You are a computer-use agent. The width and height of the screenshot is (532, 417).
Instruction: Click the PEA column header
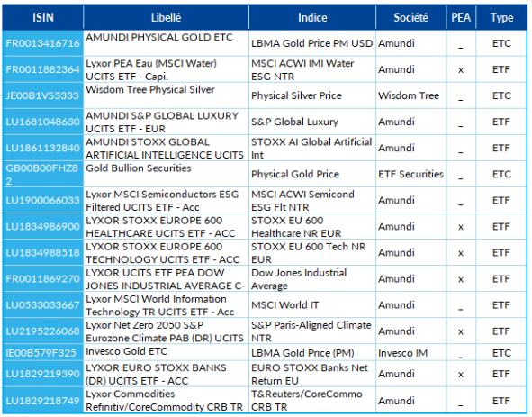461,17
